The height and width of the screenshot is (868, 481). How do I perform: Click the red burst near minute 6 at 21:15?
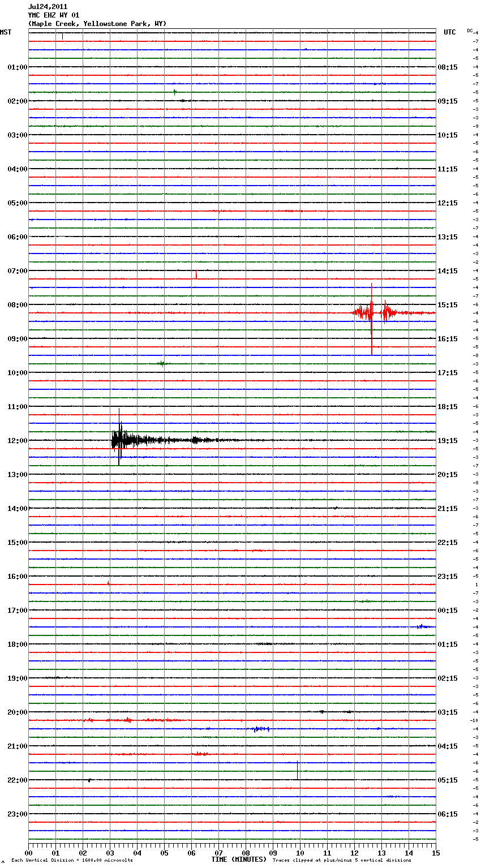tap(200, 754)
